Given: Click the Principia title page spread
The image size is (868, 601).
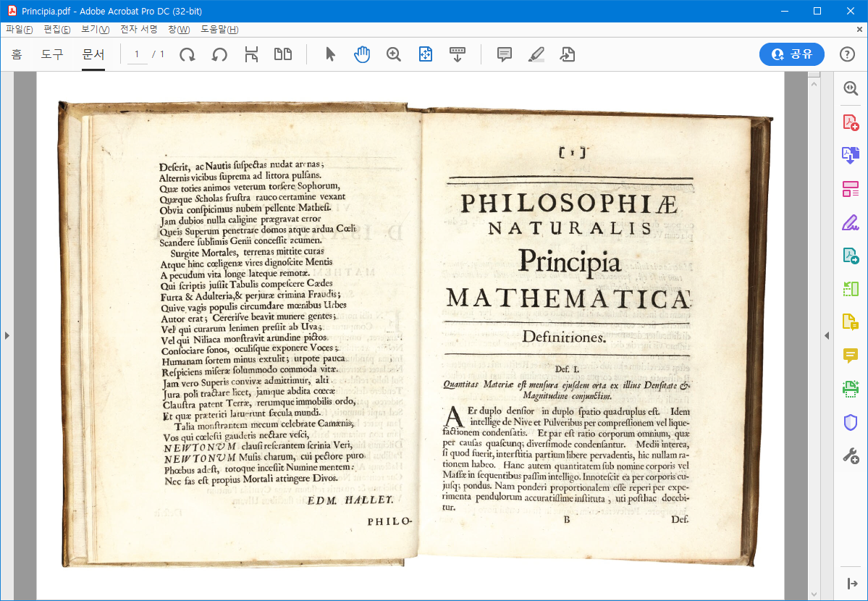Looking at the screenshot, I should tap(416, 334).
